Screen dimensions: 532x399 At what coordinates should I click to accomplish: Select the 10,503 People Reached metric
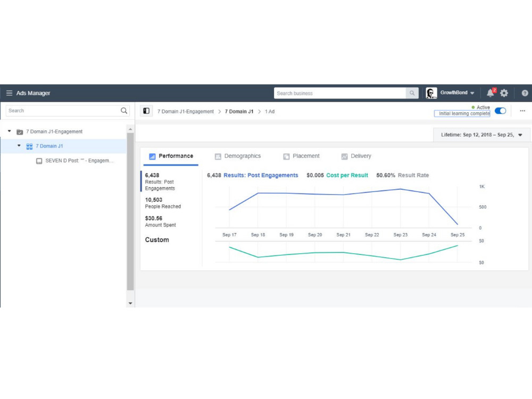point(163,203)
